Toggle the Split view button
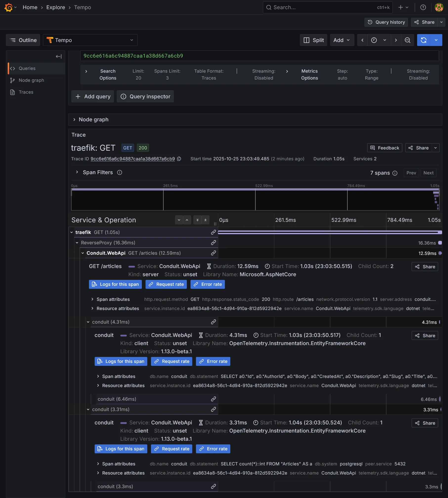The width and height of the screenshot is (448, 498). tap(313, 40)
